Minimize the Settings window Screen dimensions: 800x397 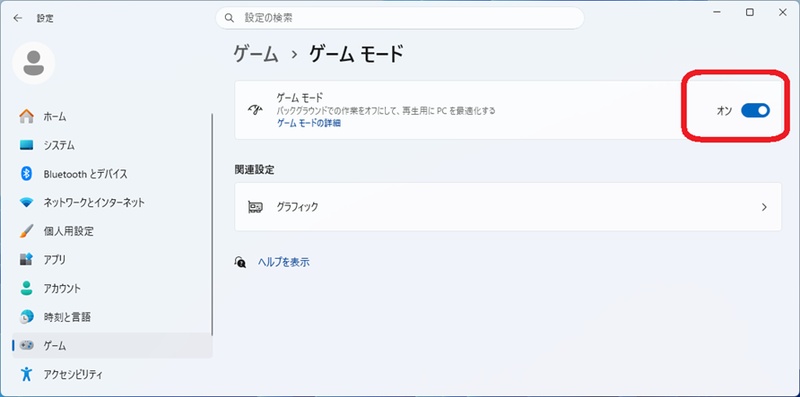click(x=717, y=13)
